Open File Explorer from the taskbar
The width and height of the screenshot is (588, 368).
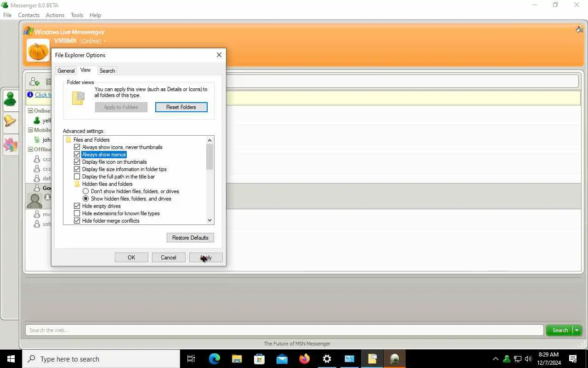coord(237,359)
